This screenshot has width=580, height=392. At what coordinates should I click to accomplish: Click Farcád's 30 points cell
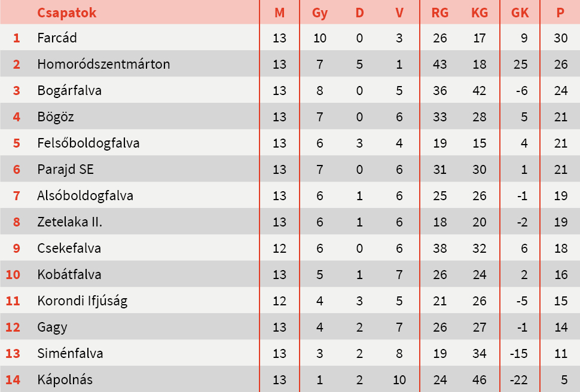click(560, 38)
